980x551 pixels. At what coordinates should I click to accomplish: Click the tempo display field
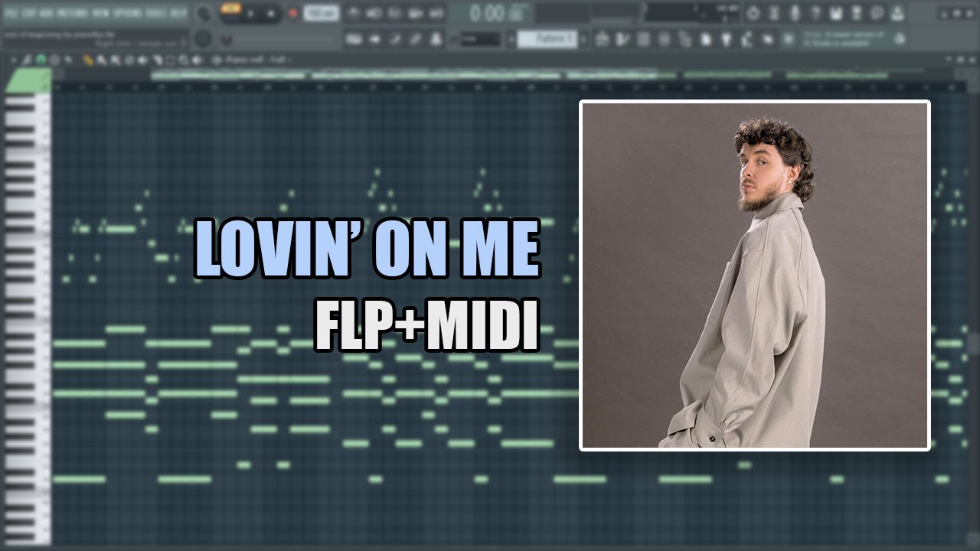(322, 14)
